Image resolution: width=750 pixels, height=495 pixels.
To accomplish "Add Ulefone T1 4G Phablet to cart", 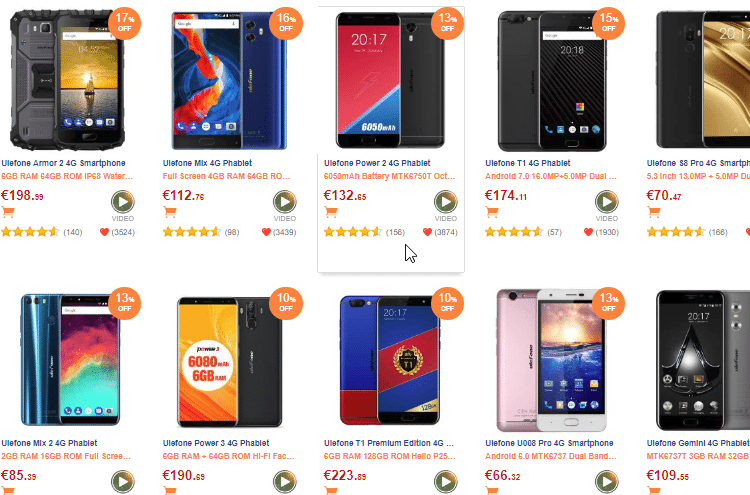I will pos(492,212).
